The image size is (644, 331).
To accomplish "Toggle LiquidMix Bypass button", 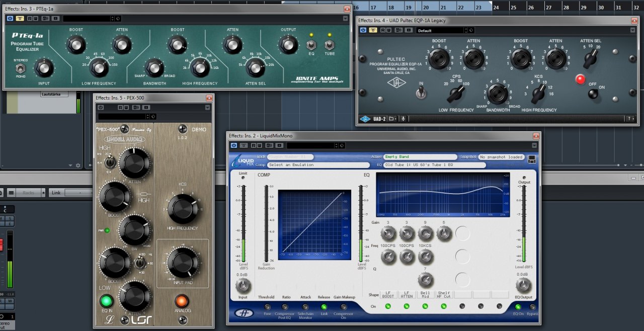I will [x=533, y=306].
